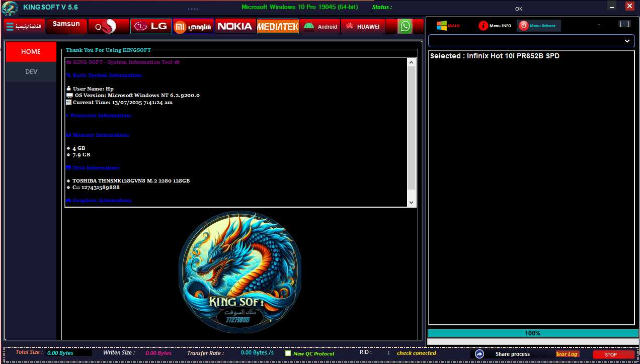Open the Menu Reboot dropdown
The image size is (640, 364).
coord(538,26)
